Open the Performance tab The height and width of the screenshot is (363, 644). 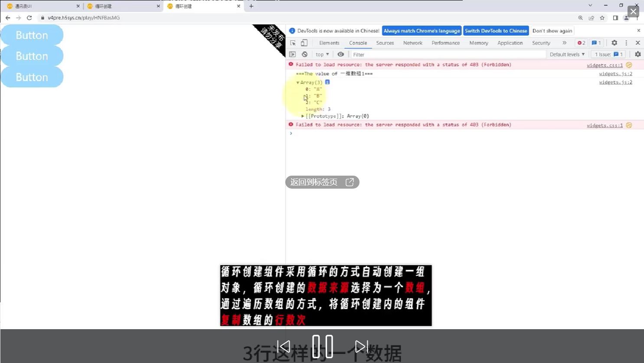[x=445, y=43]
